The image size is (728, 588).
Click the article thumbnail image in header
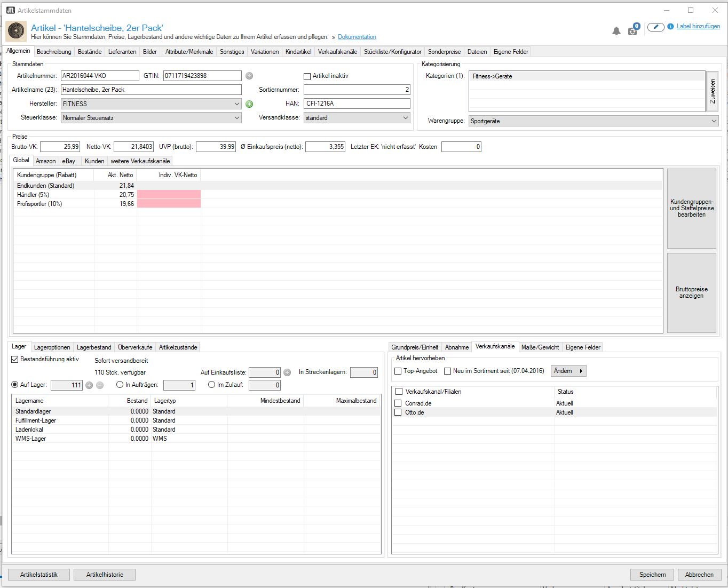[x=16, y=31]
